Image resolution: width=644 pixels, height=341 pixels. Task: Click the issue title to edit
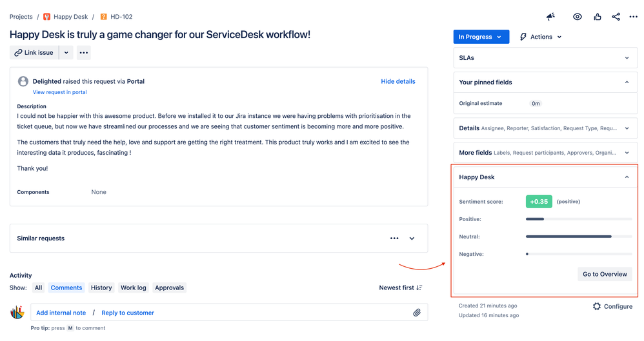[160, 34]
